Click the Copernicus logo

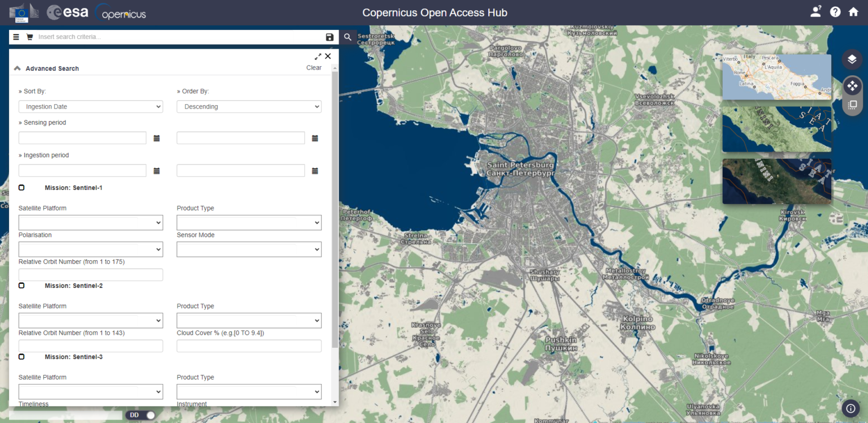pos(120,12)
